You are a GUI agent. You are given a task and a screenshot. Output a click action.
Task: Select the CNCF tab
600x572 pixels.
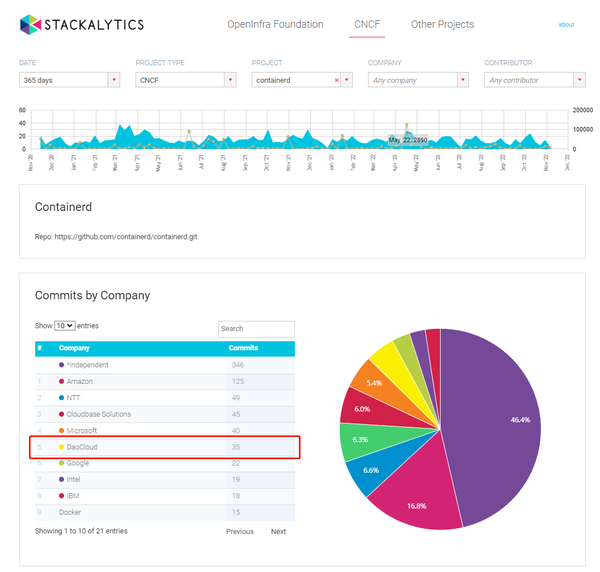367,24
